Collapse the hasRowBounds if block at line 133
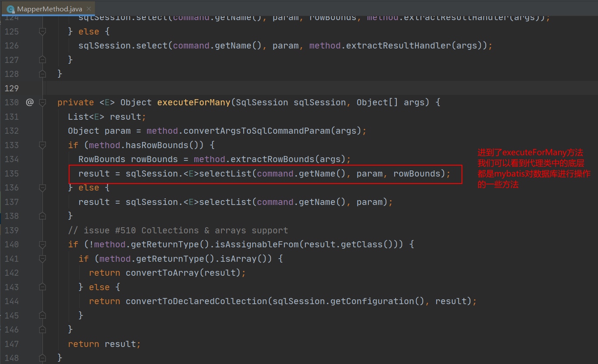The height and width of the screenshot is (364, 598). point(42,145)
